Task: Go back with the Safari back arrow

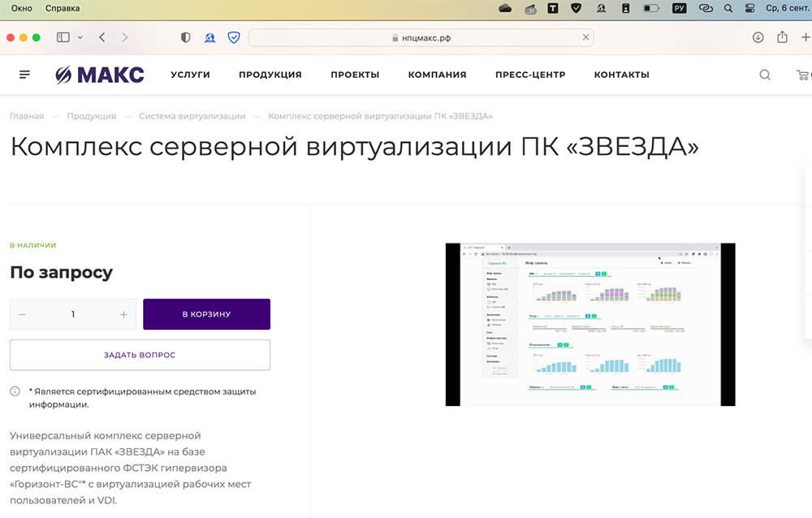Action: pos(102,37)
